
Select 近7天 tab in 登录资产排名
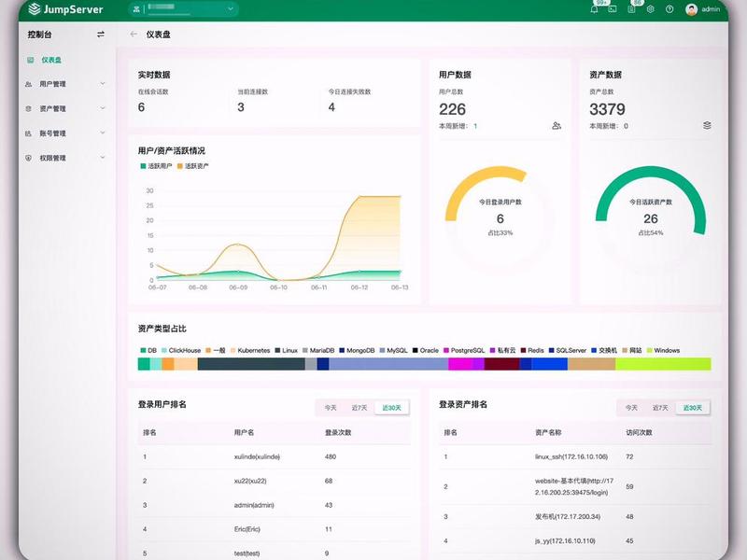660,408
